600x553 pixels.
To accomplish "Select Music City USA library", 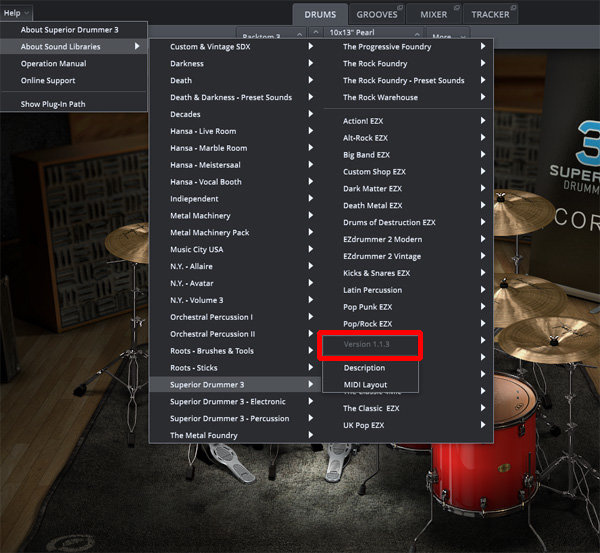I will click(234, 250).
